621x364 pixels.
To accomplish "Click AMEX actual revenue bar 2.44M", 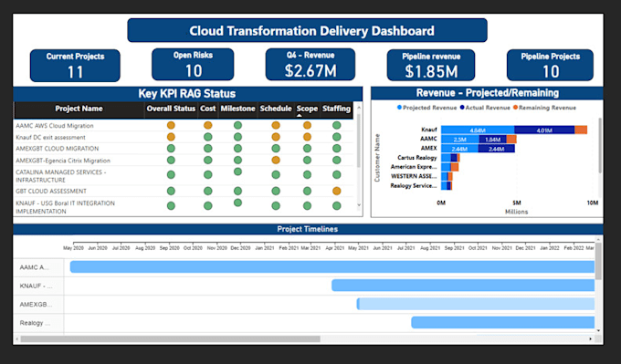I will click(x=496, y=149).
